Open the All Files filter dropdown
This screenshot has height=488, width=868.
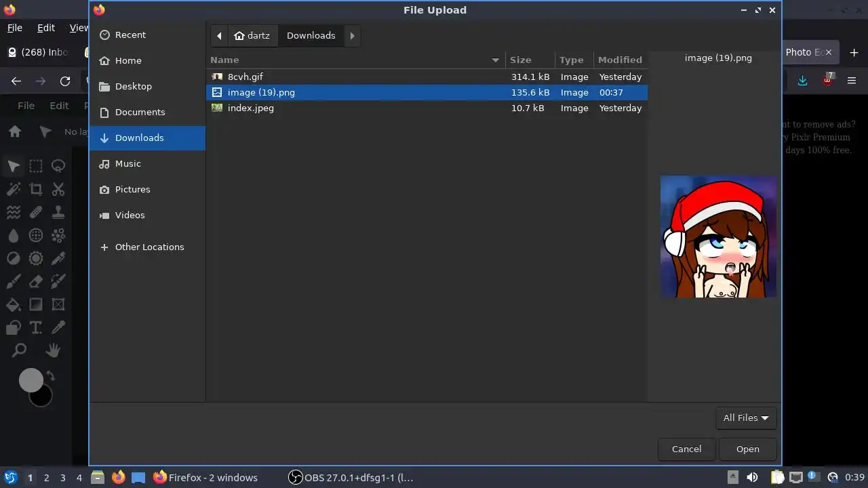pos(746,418)
